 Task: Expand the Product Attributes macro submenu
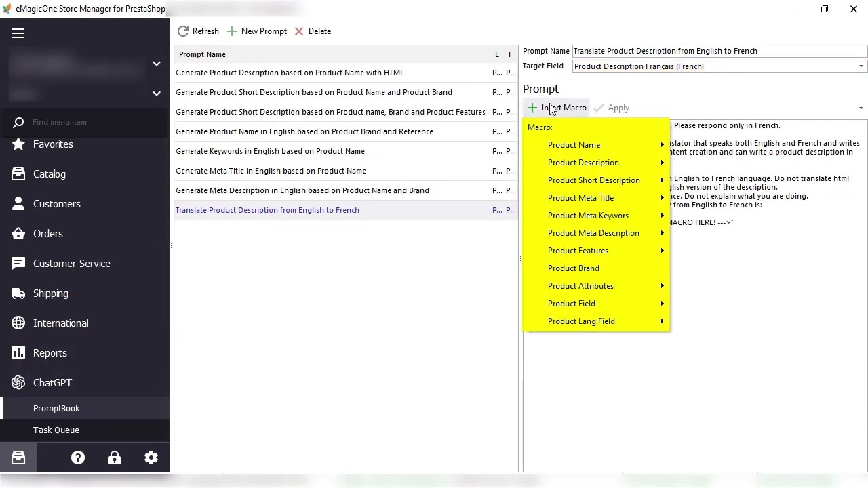point(597,286)
